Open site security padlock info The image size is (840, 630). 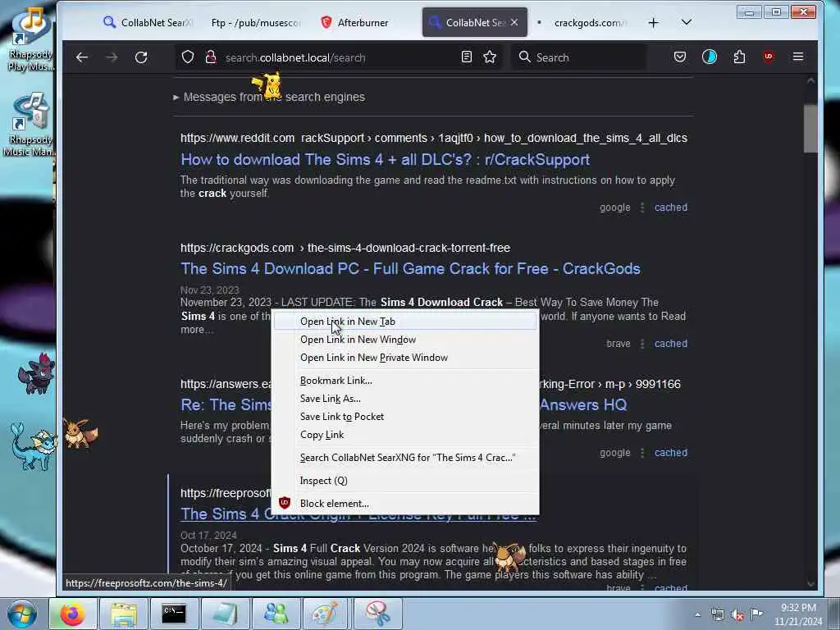(x=211, y=57)
